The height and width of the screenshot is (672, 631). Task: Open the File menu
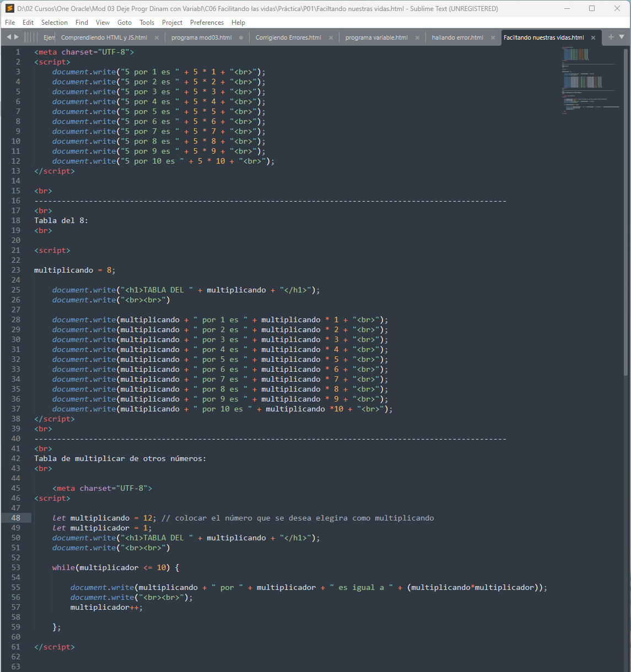point(10,23)
